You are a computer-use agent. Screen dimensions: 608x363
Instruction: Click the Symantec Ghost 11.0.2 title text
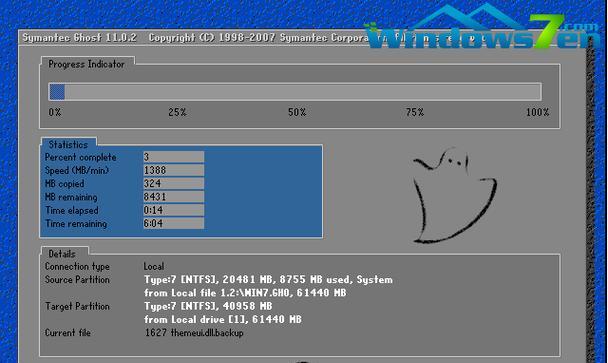[79, 38]
